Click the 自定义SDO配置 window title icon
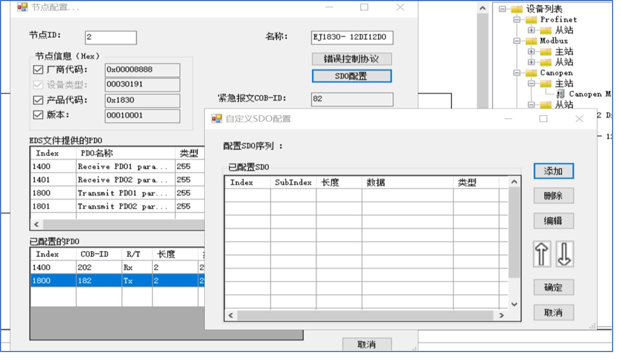The width and height of the screenshot is (621, 364). point(217,119)
